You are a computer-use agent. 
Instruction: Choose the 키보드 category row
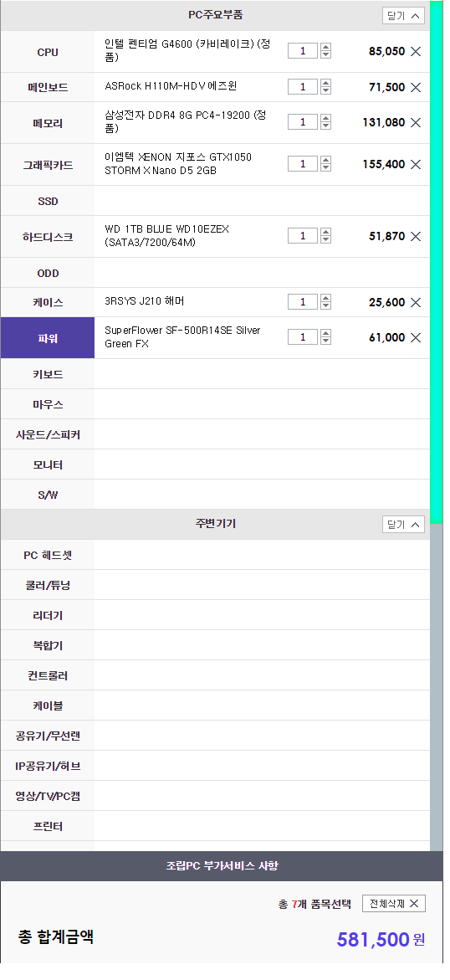(x=215, y=374)
